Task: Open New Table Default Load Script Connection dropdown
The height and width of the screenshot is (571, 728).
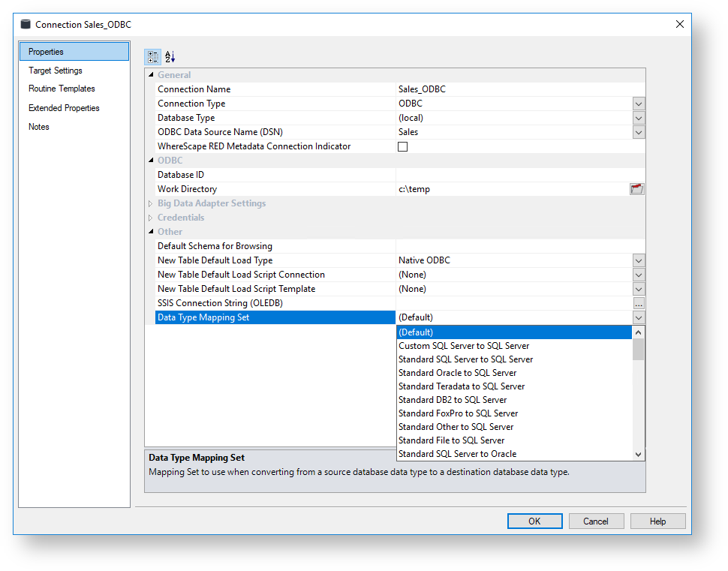Action: tap(639, 275)
